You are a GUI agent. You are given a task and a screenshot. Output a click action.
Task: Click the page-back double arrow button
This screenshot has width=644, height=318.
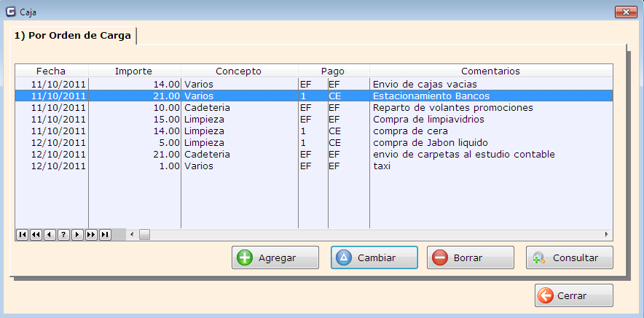coord(36,235)
